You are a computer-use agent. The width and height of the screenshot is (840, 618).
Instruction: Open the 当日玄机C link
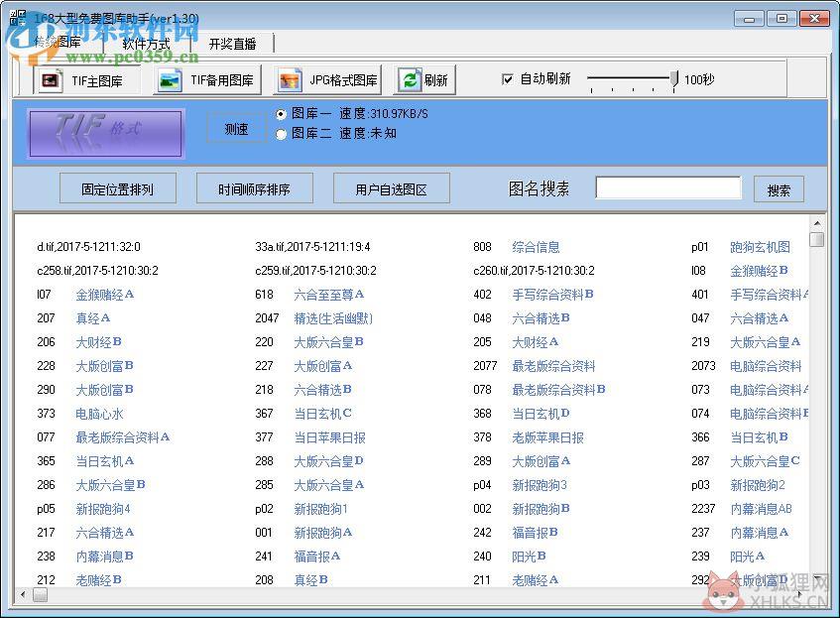coord(323,414)
